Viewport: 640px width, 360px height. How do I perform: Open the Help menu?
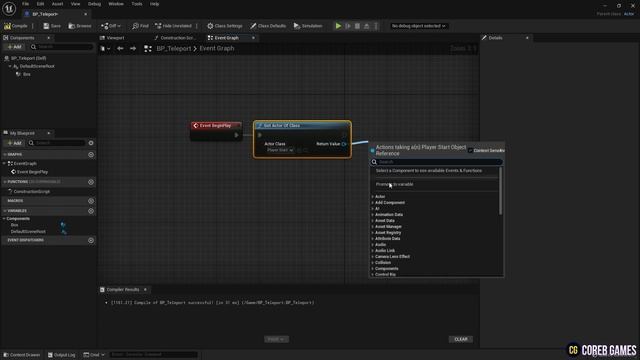pos(154,4)
